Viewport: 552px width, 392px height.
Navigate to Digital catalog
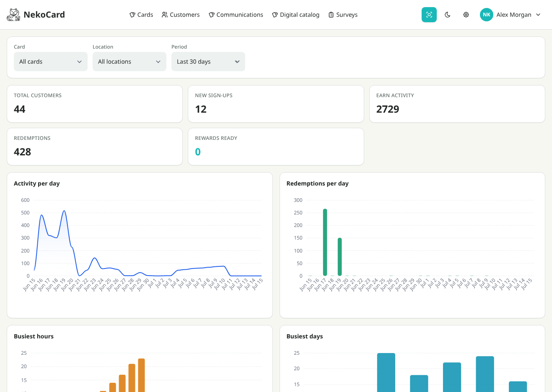[295, 15]
